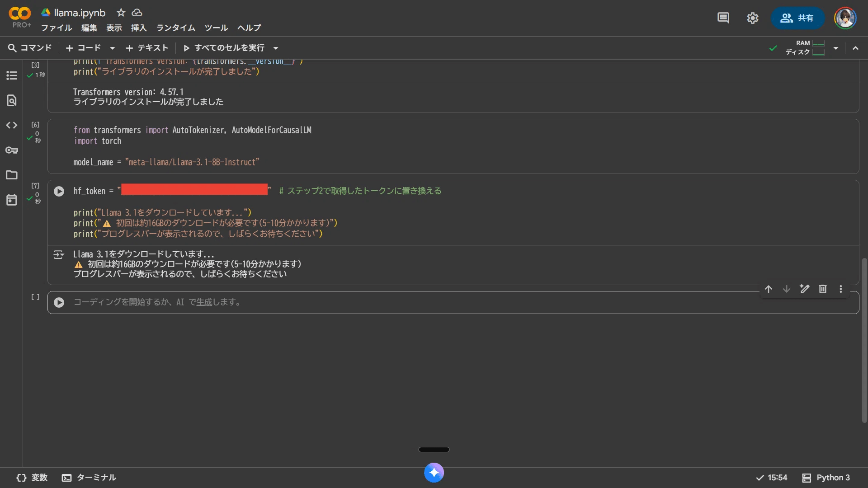This screenshot has width=868, height=488.
Task: Toggle output options for the Llama download cell
Action: 59,255
